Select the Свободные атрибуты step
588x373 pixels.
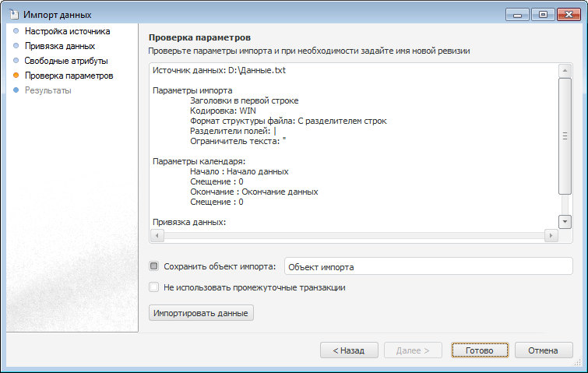coord(66,61)
